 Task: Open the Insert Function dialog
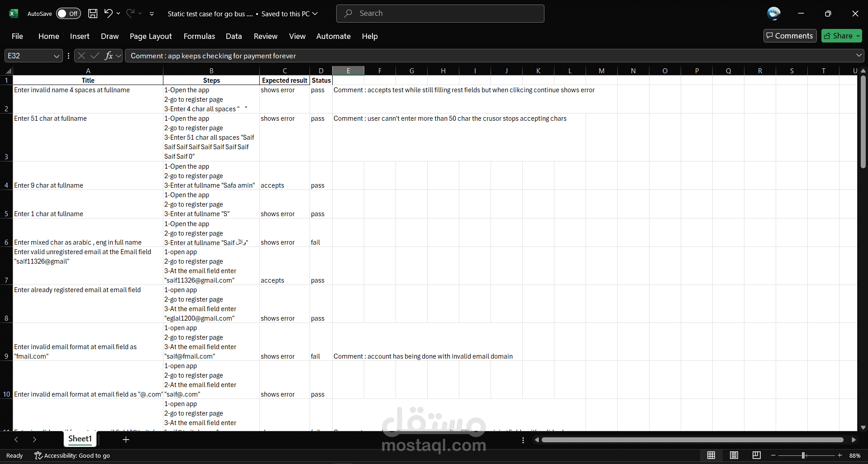coord(110,56)
